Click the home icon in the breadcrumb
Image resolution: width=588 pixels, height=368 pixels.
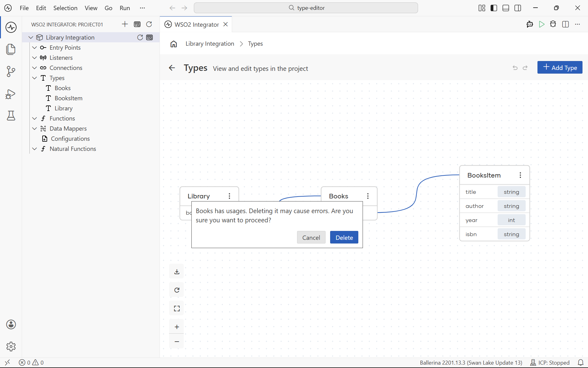tap(174, 44)
